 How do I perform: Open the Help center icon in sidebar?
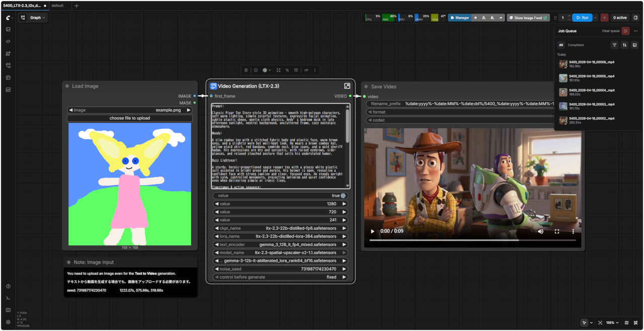[x=8, y=286]
